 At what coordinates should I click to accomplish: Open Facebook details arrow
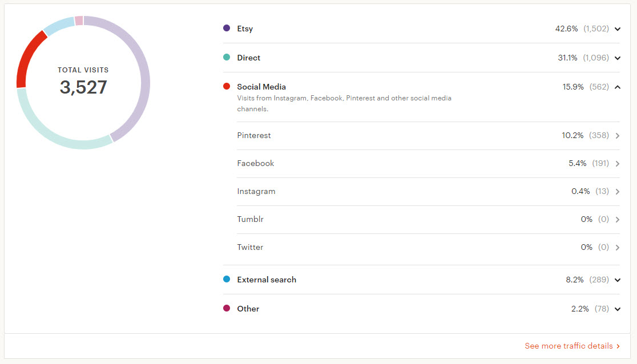click(618, 164)
